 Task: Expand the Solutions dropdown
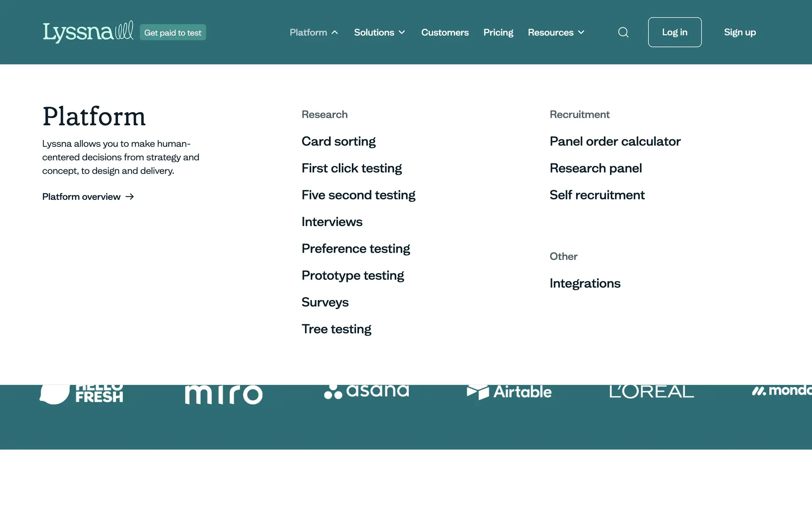click(379, 32)
